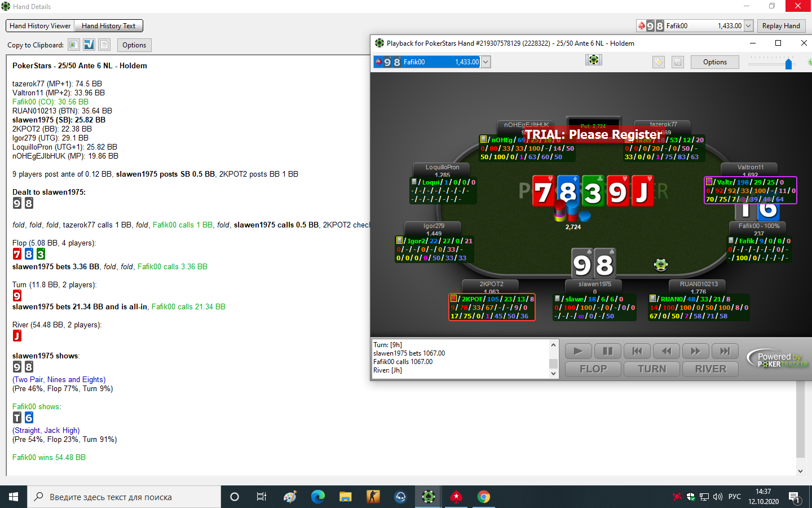The height and width of the screenshot is (508, 812).
Task: Click the Replay Hand button
Action: point(781,26)
